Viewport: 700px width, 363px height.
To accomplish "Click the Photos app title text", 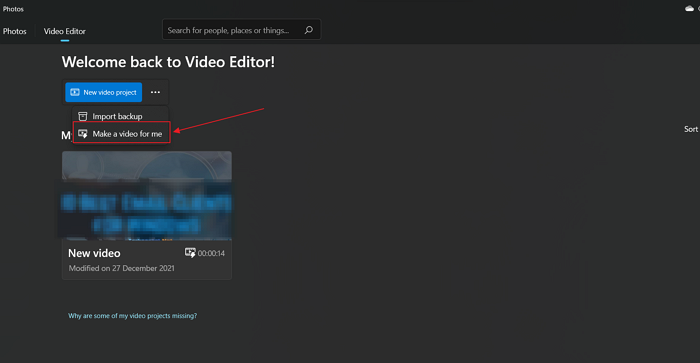I will pyautogui.click(x=13, y=9).
